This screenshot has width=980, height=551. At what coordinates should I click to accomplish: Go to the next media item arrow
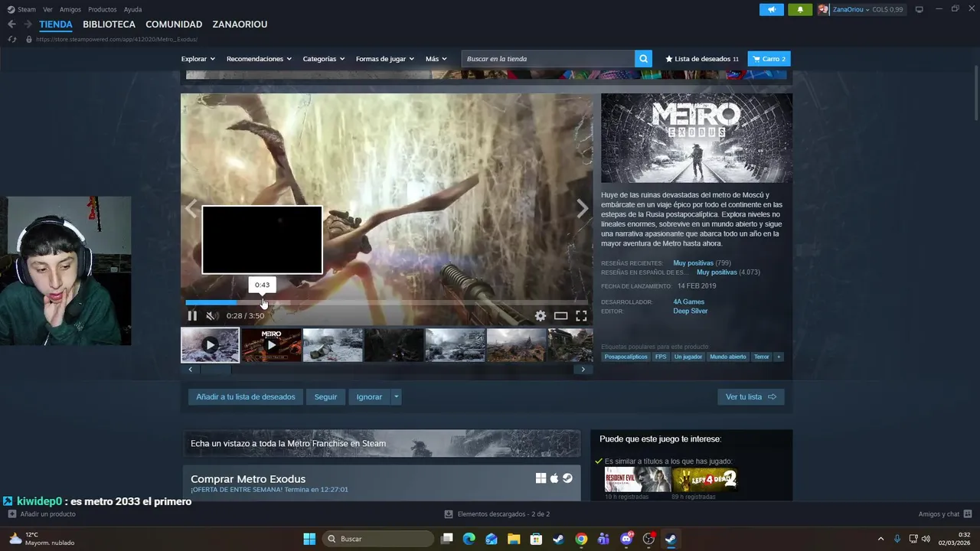(583, 208)
